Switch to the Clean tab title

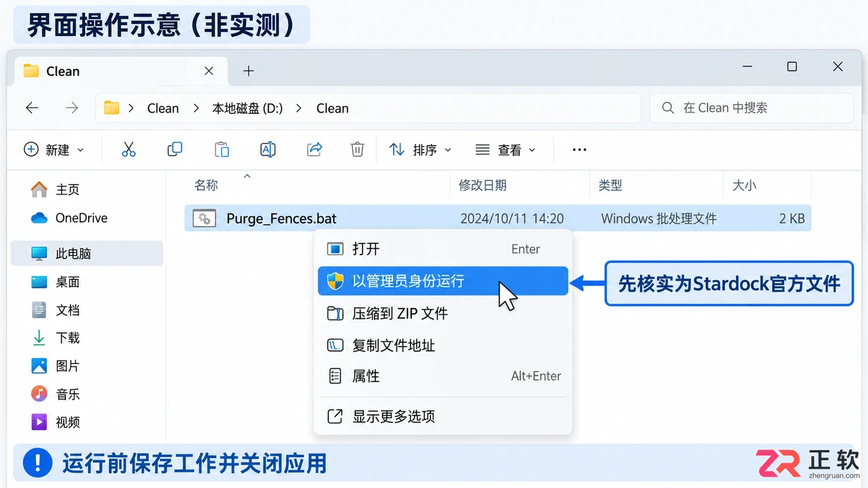coord(63,71)
